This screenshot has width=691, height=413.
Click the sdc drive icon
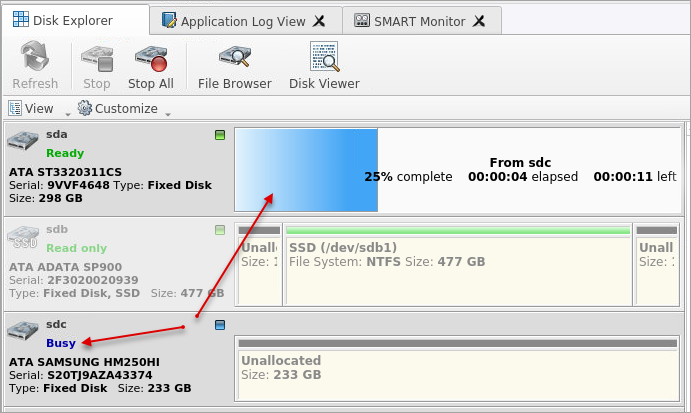[23, 331]
